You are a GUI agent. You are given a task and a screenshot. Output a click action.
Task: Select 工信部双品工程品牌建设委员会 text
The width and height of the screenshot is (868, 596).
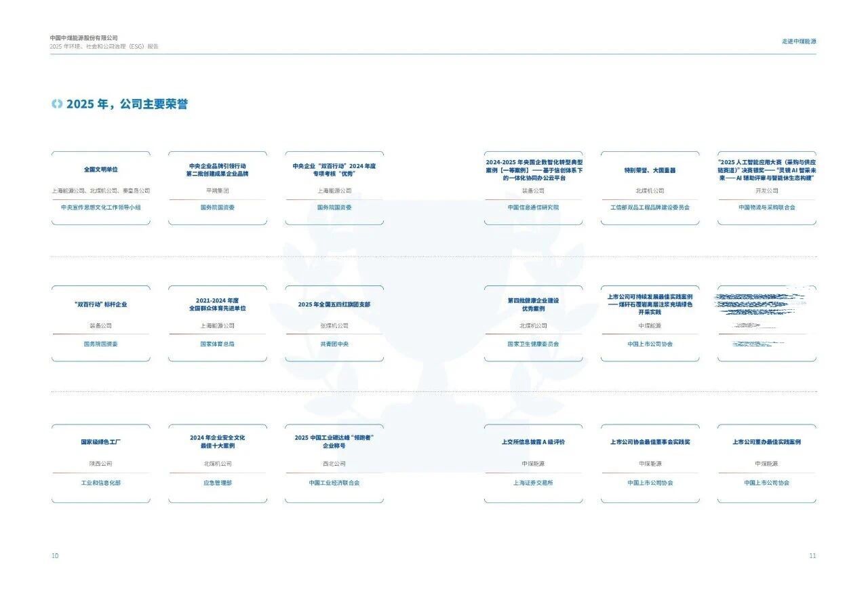(x=650, y=207)
